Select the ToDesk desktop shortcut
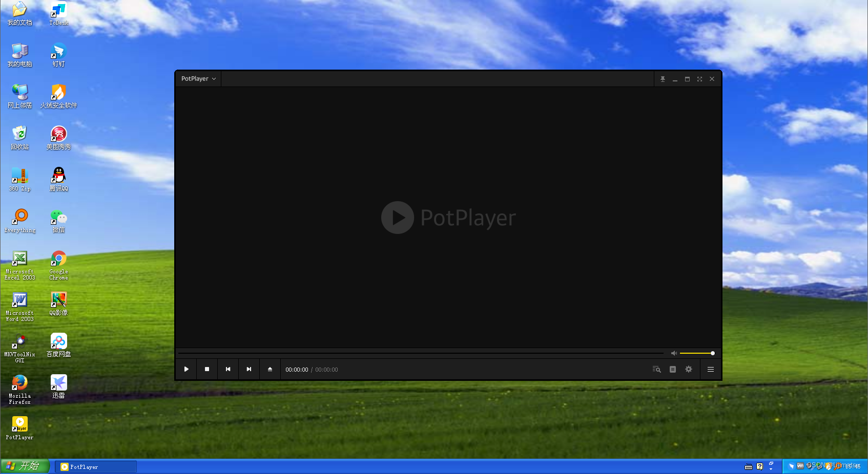This screenshot has width=868, height=474. 59,14
